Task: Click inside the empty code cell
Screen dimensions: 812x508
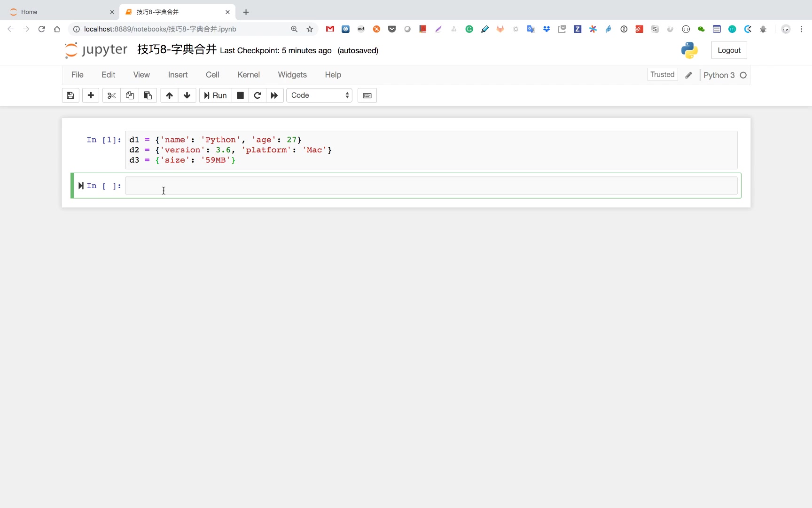Action: 430,186
